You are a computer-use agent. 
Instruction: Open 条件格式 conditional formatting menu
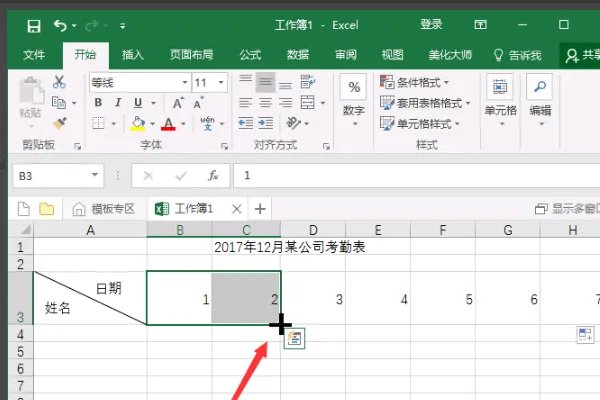tap(415, 82)
